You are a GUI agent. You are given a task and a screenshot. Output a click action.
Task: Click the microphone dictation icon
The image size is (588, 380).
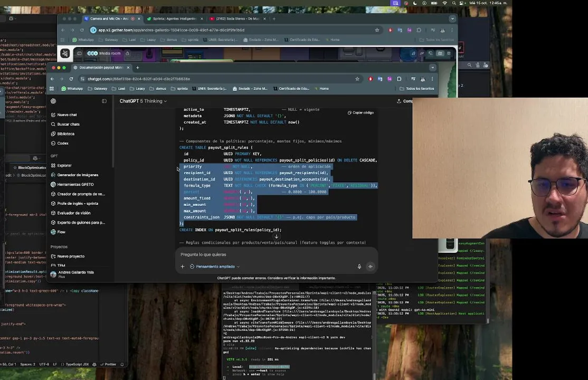[x=359, y=267]
